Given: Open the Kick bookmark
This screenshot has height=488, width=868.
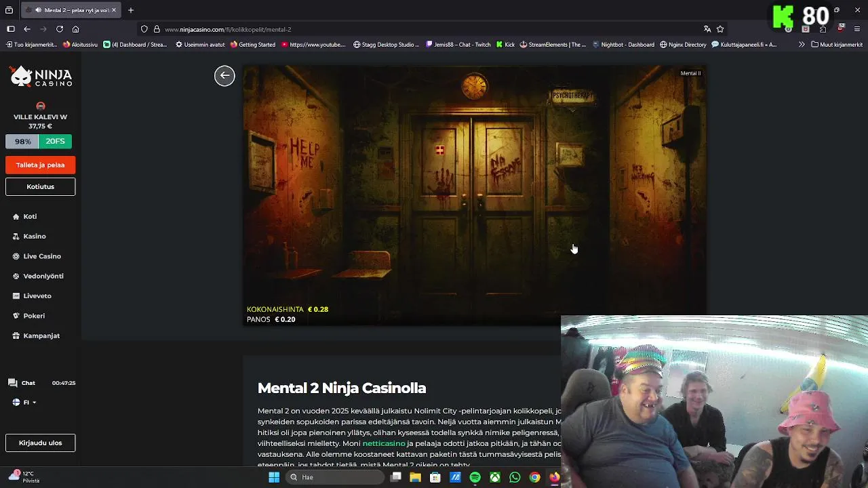Looking at the screenshot, I should pyautogui.click(x=505, y=45).
